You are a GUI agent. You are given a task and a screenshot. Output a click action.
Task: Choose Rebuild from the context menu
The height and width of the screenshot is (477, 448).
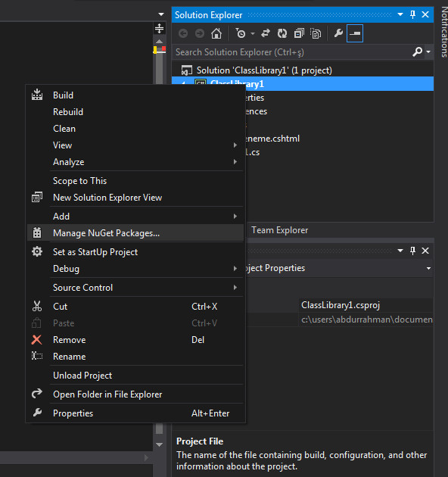point(135,112)
